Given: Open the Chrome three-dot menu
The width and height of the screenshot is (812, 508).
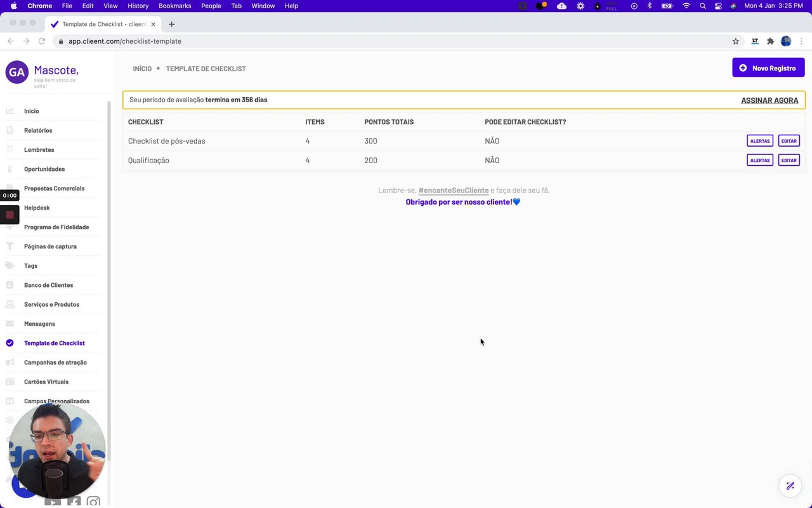Looking at the screenshot, I should tap(801, 41).
